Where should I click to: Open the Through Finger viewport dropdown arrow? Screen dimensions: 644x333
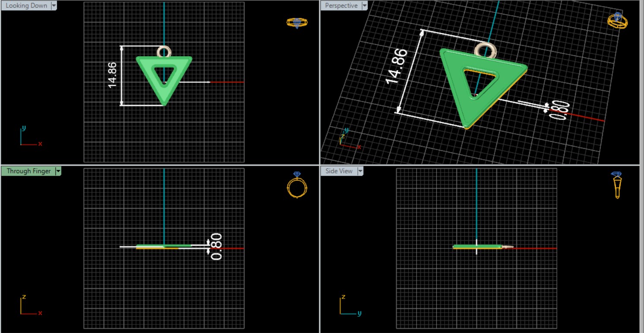coord(58,171)
